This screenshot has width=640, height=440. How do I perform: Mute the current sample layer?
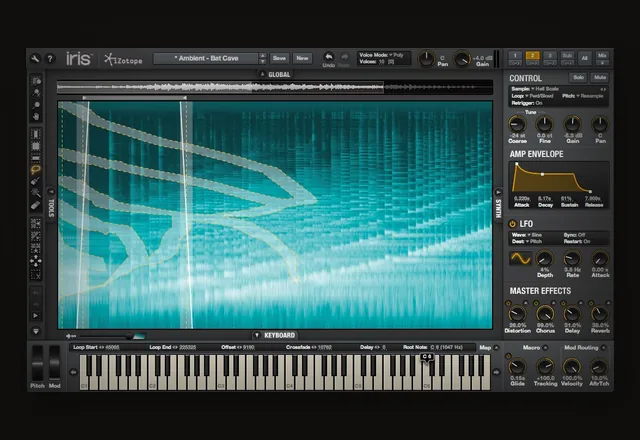(600, 78)
